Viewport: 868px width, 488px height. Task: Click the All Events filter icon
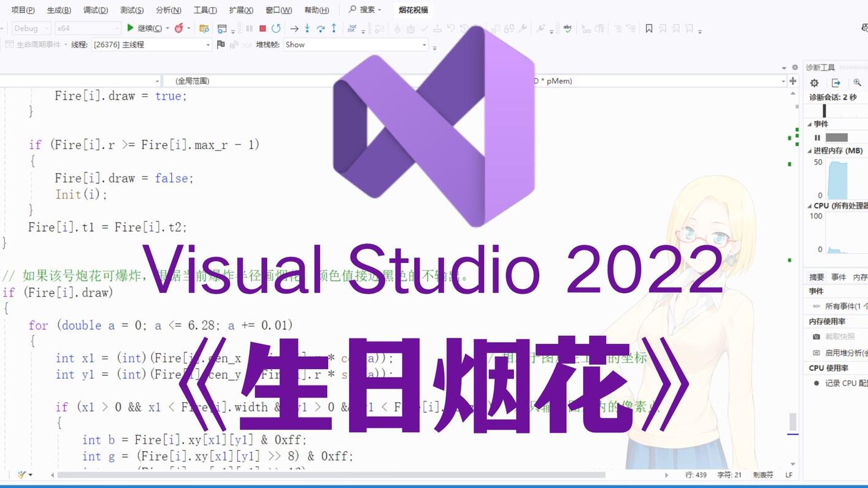point(816,306)
